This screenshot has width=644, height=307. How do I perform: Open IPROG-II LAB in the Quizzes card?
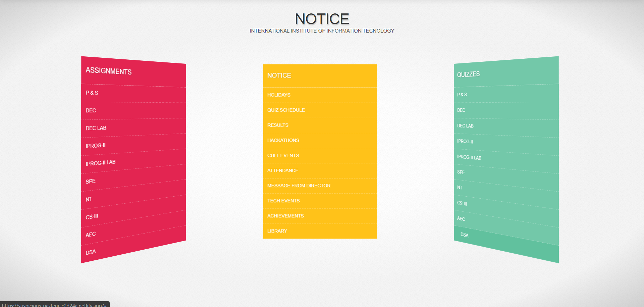click(506, 162)
